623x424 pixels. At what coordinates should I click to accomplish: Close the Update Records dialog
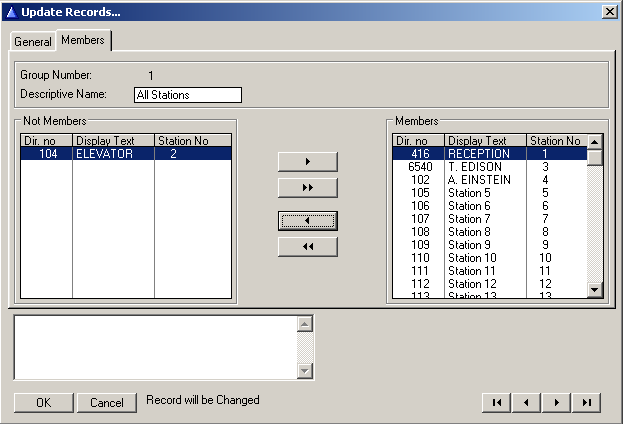(609, 11)
